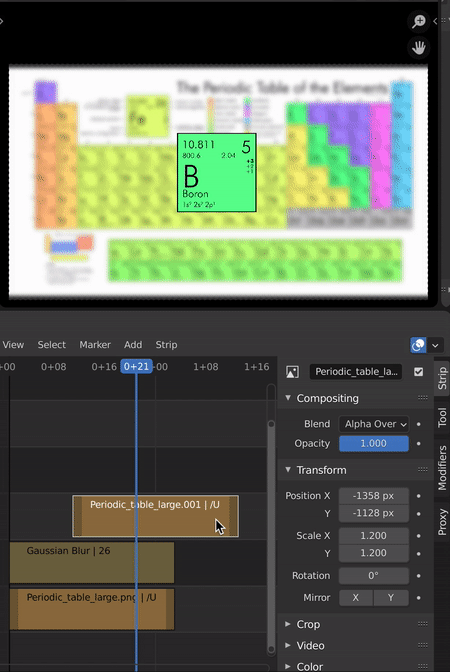Click the timeline label 1+16
Screen dimensions: 450x672
[x=257, y=367]
